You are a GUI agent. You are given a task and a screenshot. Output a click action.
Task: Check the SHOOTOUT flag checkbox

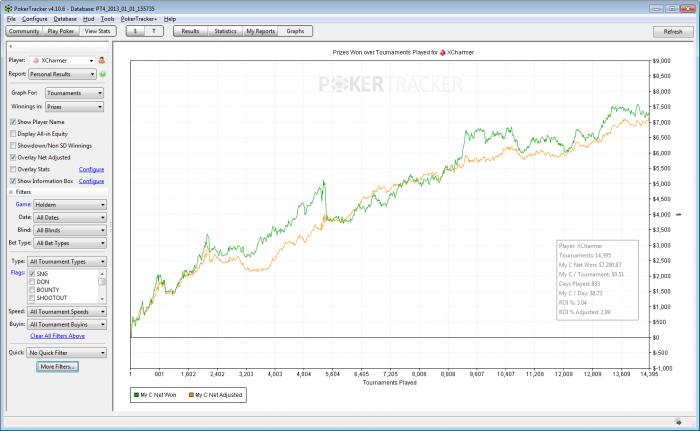[32, 298]
